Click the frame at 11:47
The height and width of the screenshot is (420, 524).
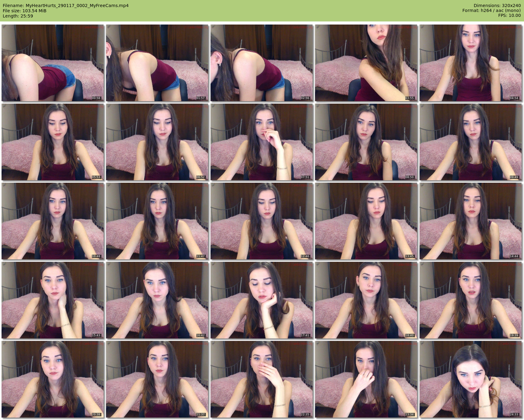tap(157, 221)
